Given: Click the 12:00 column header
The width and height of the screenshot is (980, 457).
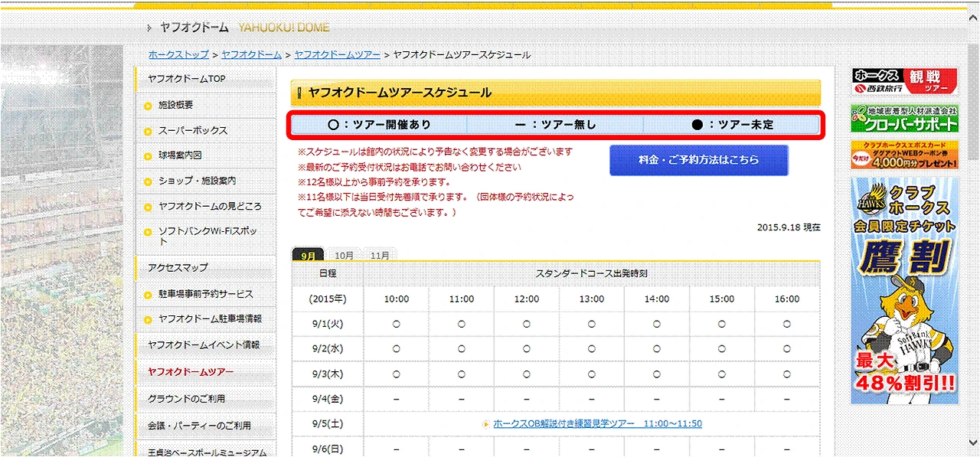Looking at the screenshot, I should point(527,299).
